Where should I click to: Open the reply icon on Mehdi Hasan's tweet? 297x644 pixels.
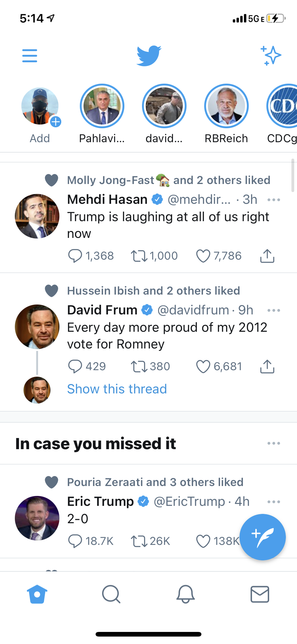coord(75,256)
